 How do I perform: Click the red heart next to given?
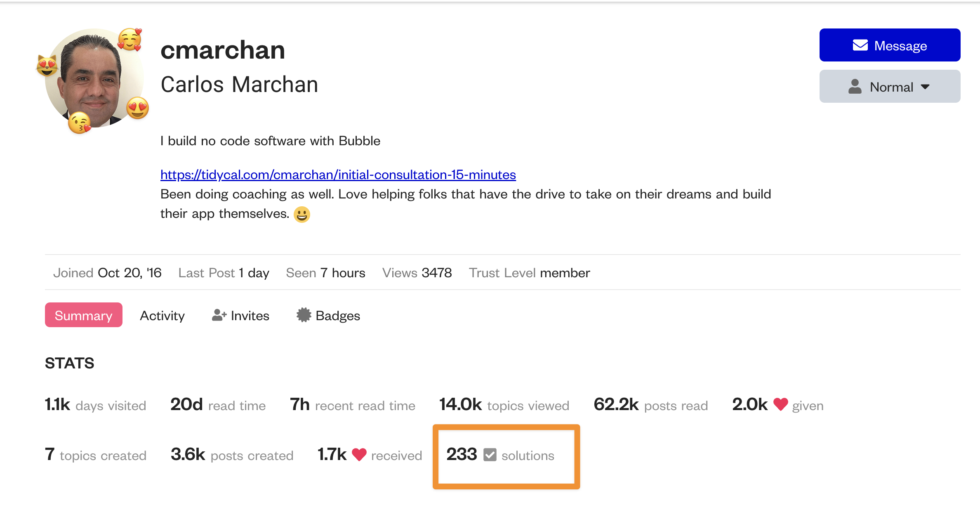(780, 404)
